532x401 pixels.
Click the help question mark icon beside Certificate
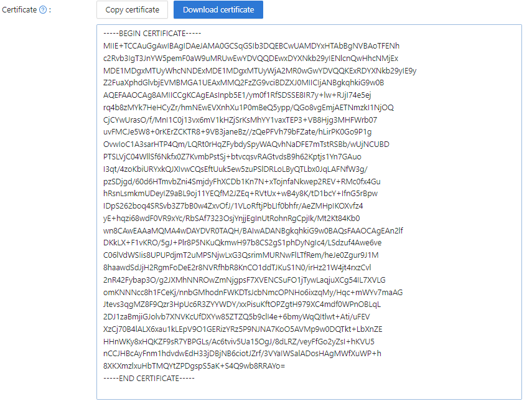click(x=43, y=10)
